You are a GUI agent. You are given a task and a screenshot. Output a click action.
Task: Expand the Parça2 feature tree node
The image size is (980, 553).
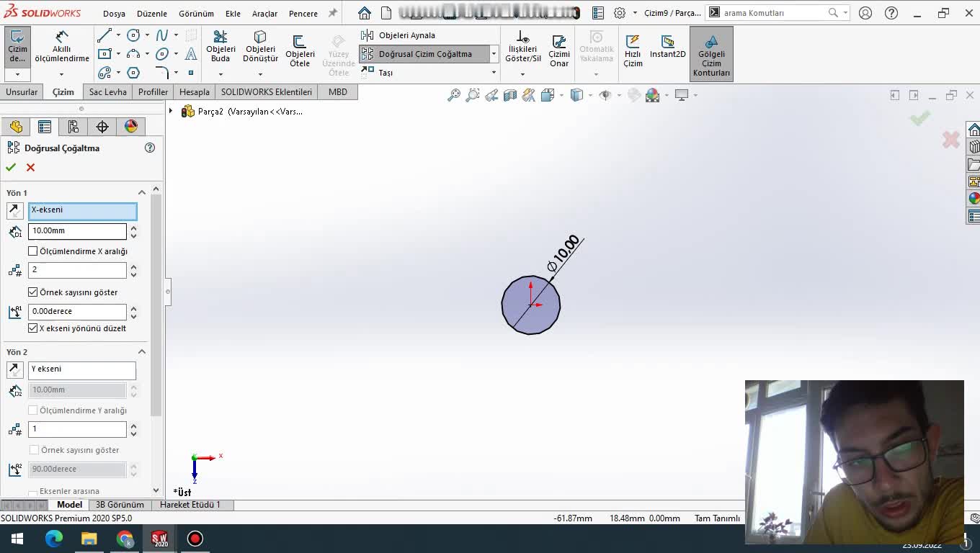171,112
